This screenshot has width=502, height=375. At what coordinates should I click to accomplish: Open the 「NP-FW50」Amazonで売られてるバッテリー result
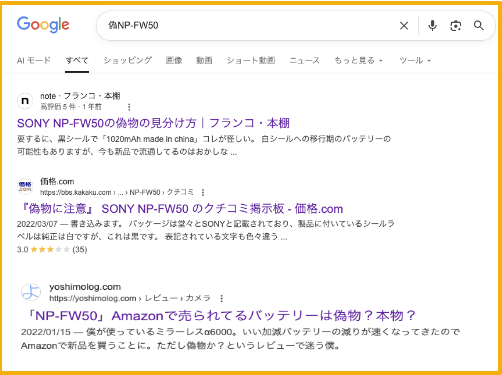(x=220, y=315)
